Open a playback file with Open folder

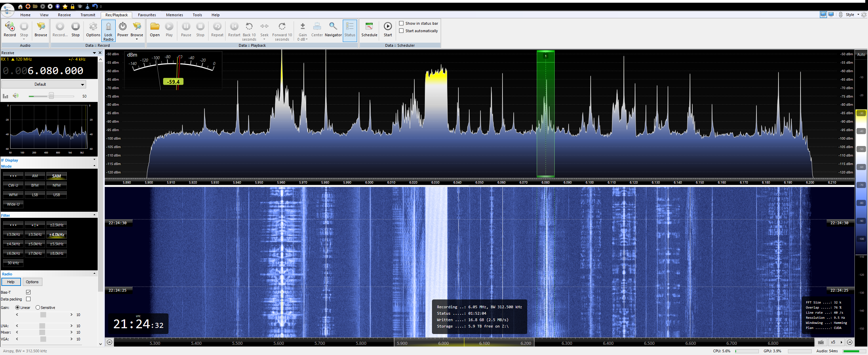click(x=155, y=29)
